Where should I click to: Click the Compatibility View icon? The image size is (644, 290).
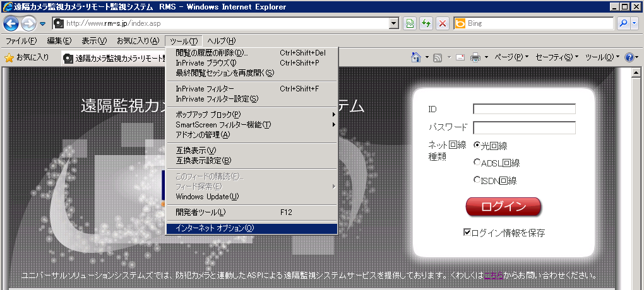410,23
